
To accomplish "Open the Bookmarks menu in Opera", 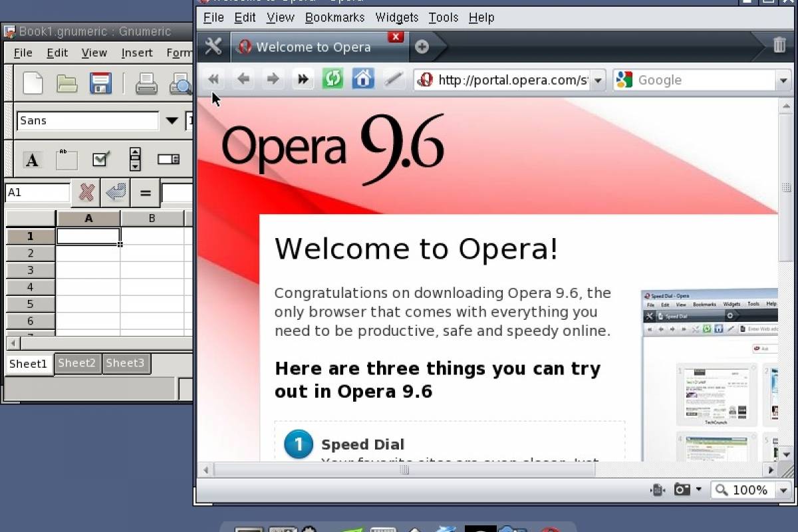I will tap(334, 17).
